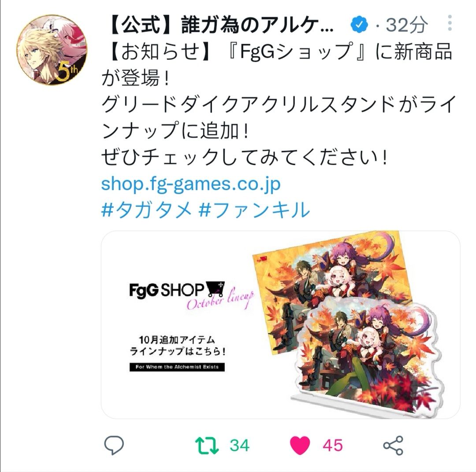Tap the share icon below the tweet

(394, 445)
